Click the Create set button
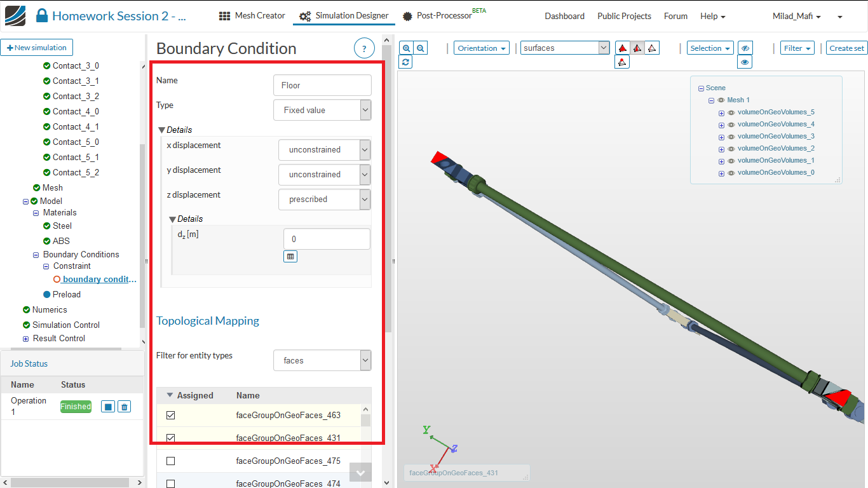This screenshot has height=488, width=868. tap(846, 48)
